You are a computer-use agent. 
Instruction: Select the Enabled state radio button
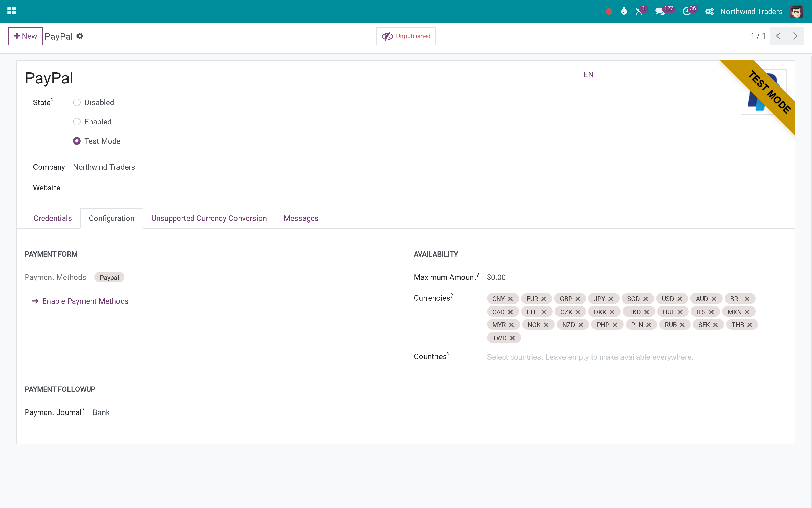[x=77, y=122]
